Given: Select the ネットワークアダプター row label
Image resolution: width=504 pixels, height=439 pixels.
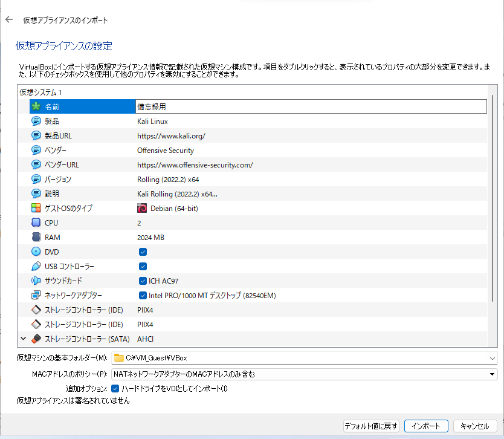Looking at the screenshot, I should click(73, 295).
